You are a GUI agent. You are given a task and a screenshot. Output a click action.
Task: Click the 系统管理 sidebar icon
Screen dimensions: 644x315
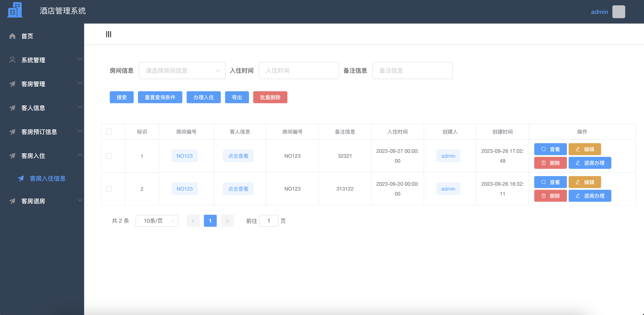(x=12, y=60)
